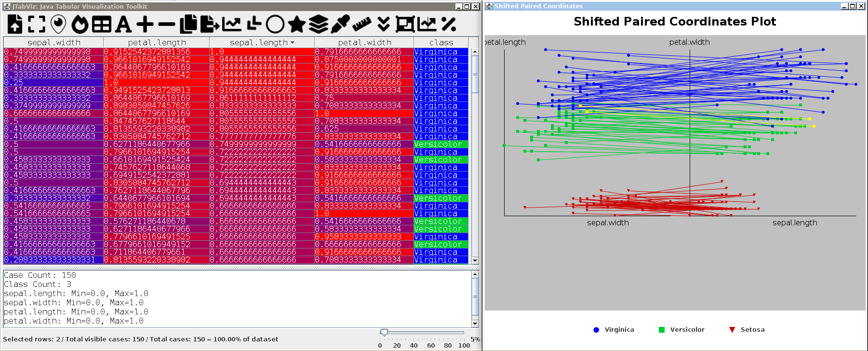
Task: Click the flame heatmap toolbar icon
Action: coord(80,24)
